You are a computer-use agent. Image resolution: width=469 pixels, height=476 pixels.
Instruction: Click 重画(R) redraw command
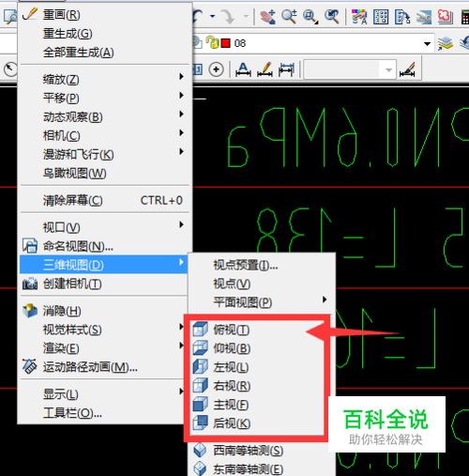(104, 15)
